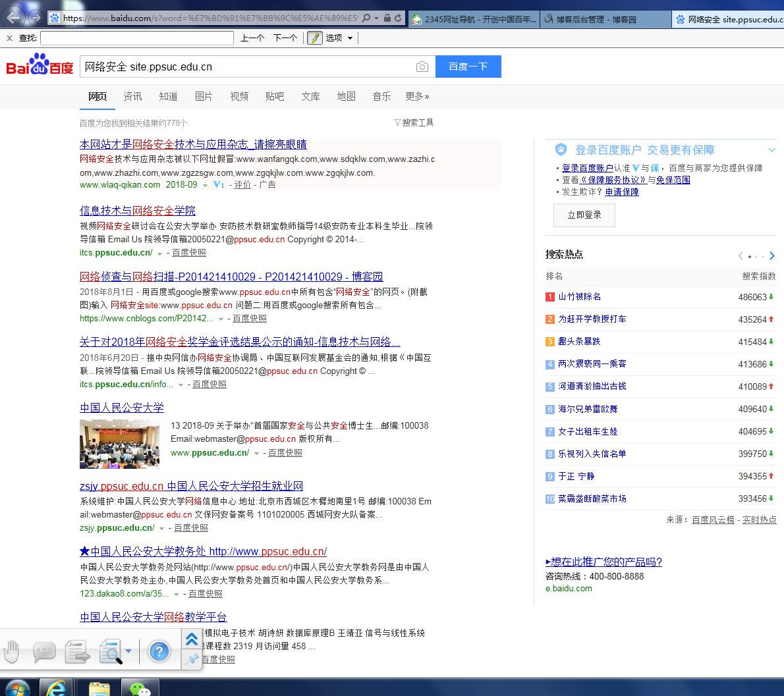The width and height of the screenshot is (784, 696).
Task: Open the 博客后台管理 browser tab
Action: click(x=605, y=19)
